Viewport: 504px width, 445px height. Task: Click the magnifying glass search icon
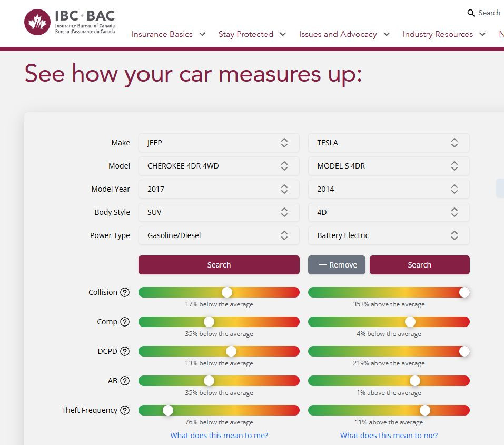[x=471, y=13]
